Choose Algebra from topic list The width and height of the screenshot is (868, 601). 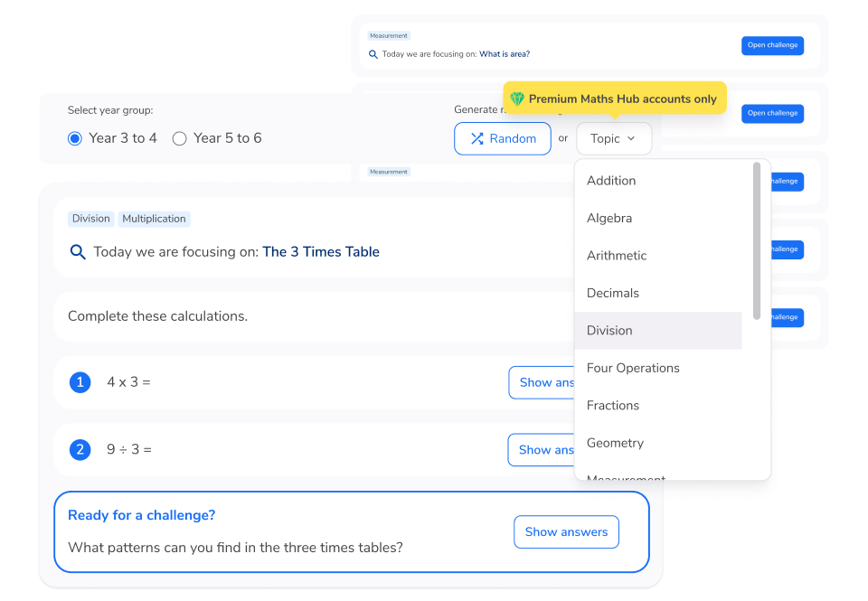609,218
